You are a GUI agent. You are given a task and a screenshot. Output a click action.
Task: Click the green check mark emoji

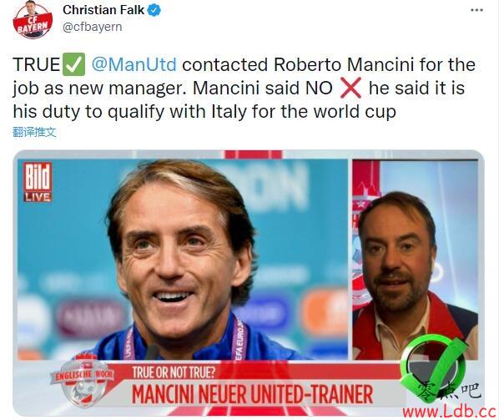point(73,64)
